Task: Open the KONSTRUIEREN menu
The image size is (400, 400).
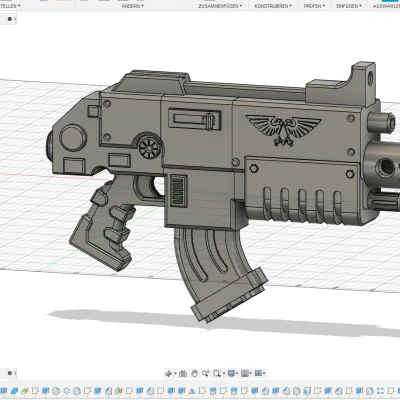Action: click(273, 6)
